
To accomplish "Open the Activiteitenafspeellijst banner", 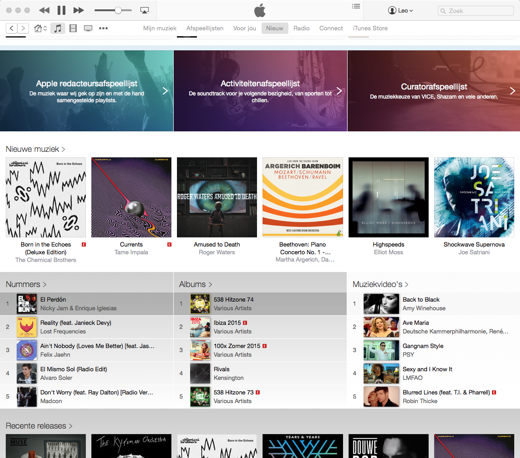I will click(x=260, y=91).
